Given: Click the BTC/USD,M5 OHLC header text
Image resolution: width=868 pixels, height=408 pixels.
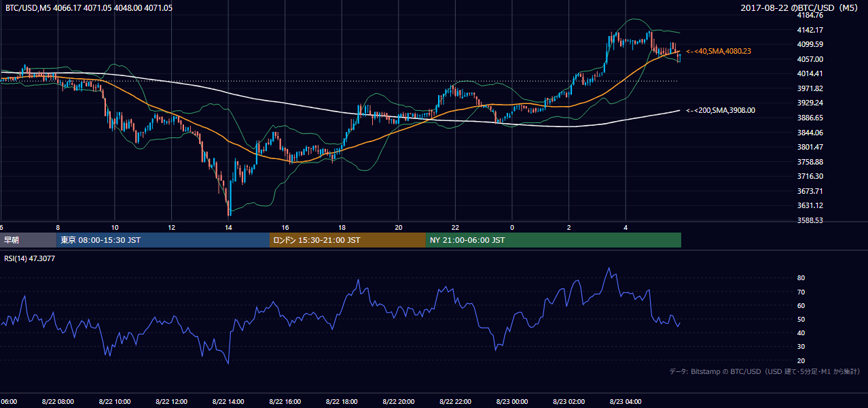Looking at the screenshot, I should pyautogui.click(x=88, y=8).
